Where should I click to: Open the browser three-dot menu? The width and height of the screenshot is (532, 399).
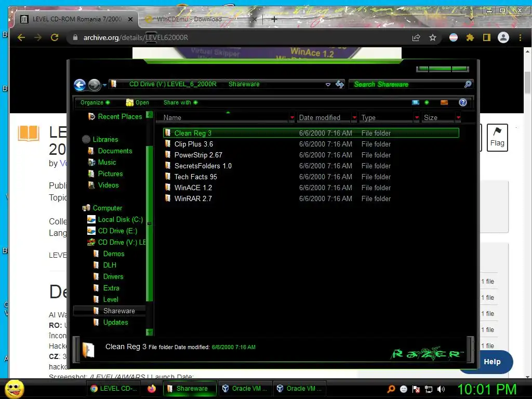pyautogui.click(x=520, y=37)
